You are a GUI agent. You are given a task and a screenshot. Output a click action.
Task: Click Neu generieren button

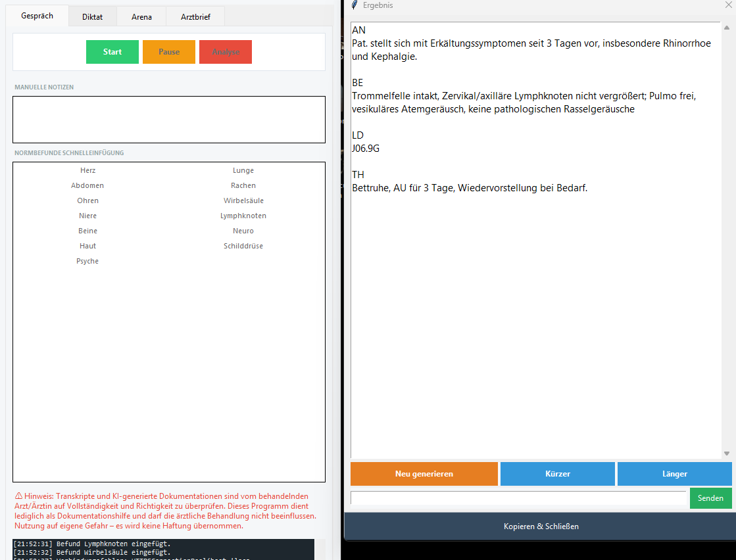(x=424, y=474)
